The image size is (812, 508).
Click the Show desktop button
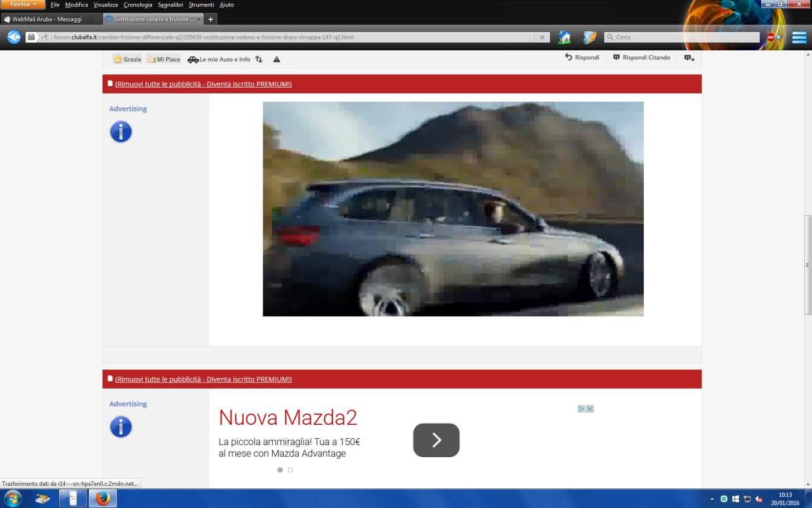pos(808,498)
